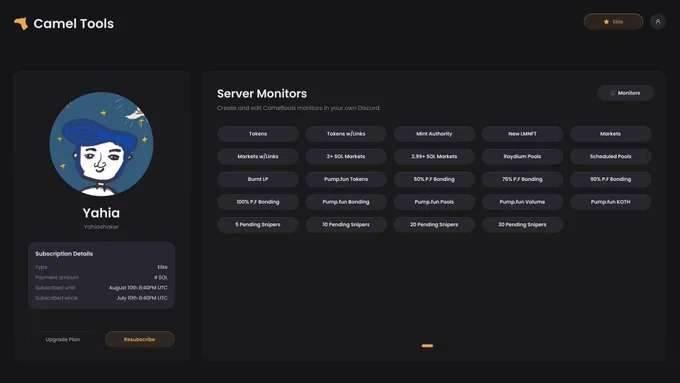This screenshot has height=383, width=680.
Task: Choose the 75% P.F Bonding monitor
Action: point(522,179)
